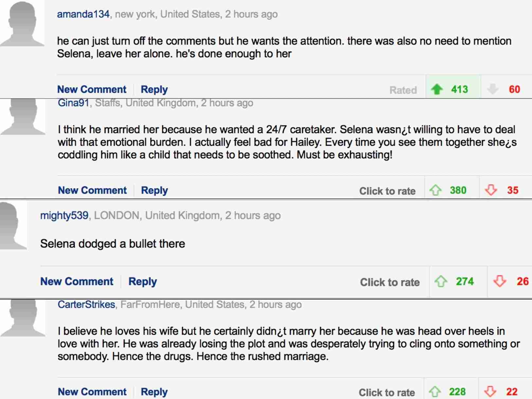View CarterStrikes user profile

pos(86,304)
